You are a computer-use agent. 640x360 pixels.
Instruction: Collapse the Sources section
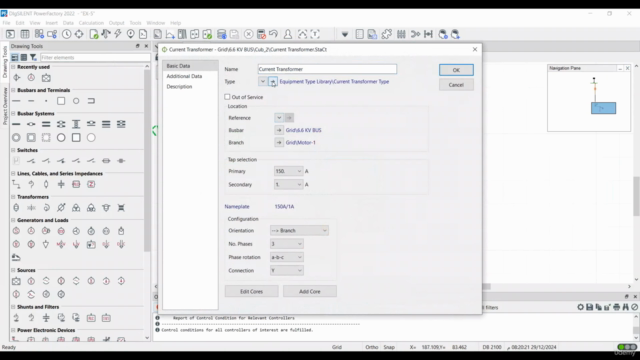[13, 270]
